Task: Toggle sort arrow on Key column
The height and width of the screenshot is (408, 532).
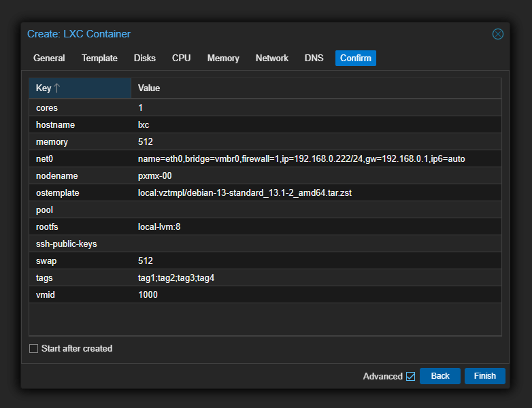Action: click(57, 88)
